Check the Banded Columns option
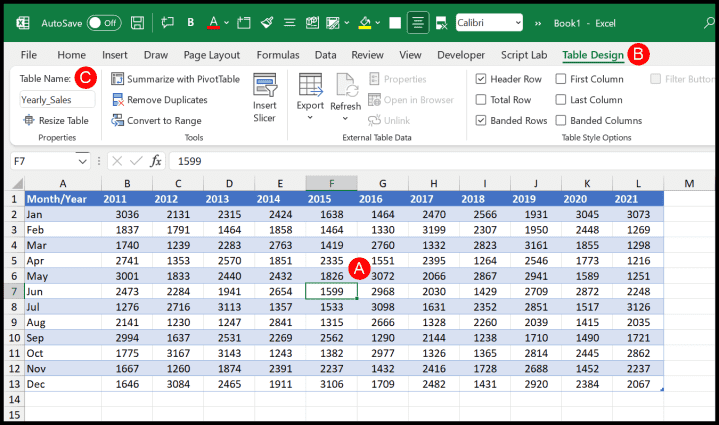Screen dimensions: 719x425 tap(561, 121)
